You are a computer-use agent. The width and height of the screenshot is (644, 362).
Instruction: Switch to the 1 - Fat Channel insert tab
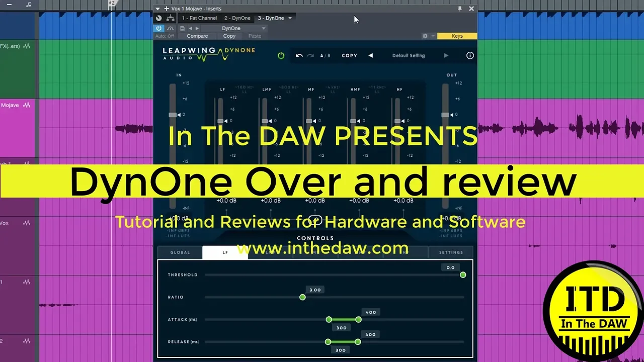pyautogui.click(x=200, y=18)
